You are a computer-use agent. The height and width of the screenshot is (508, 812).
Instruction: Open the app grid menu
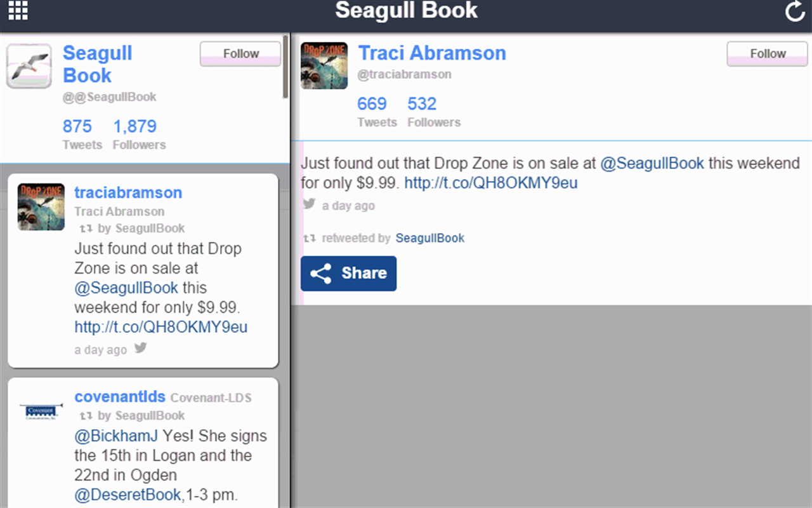click(x=17, y=11)
